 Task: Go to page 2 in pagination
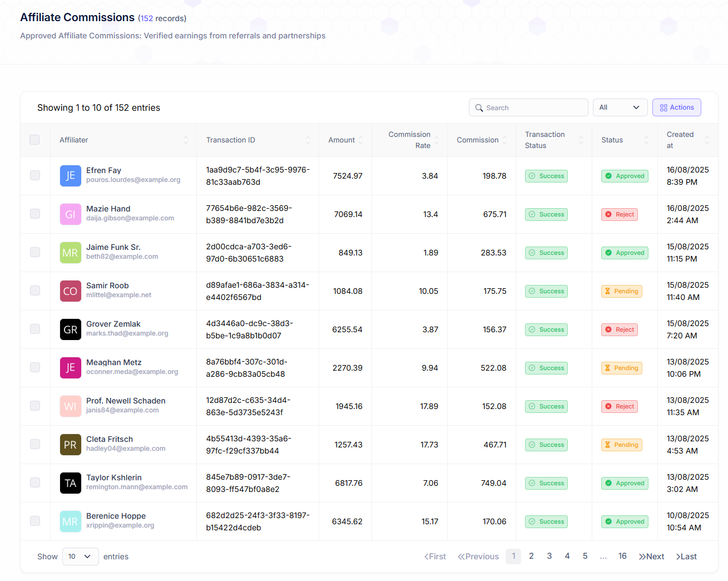pos(531,556)
